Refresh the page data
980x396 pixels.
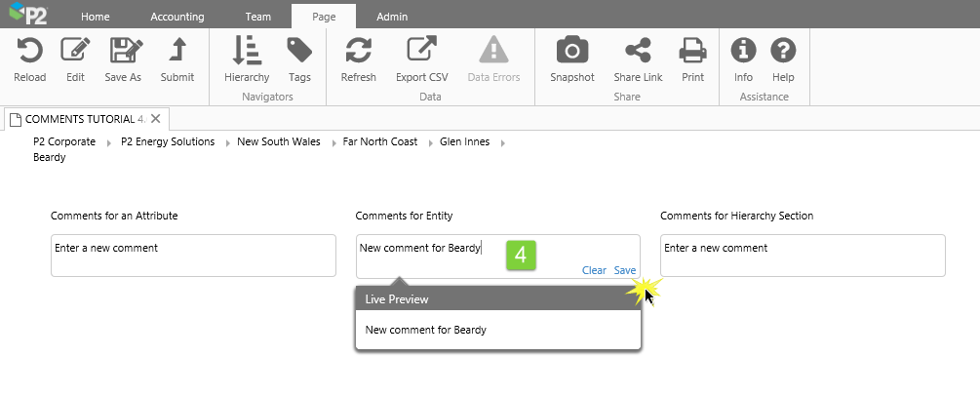pos(358,51)
